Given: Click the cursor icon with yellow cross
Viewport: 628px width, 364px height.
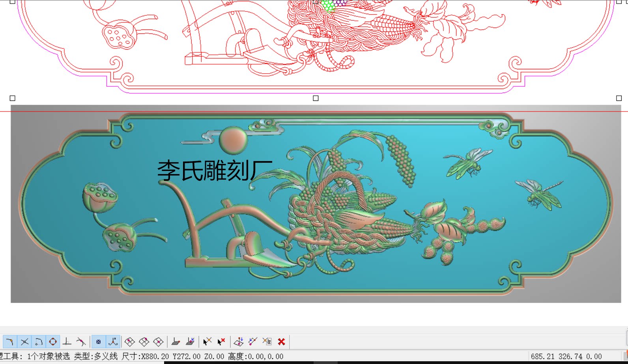Looking at the screenshot, I should [x=207, y=342].
